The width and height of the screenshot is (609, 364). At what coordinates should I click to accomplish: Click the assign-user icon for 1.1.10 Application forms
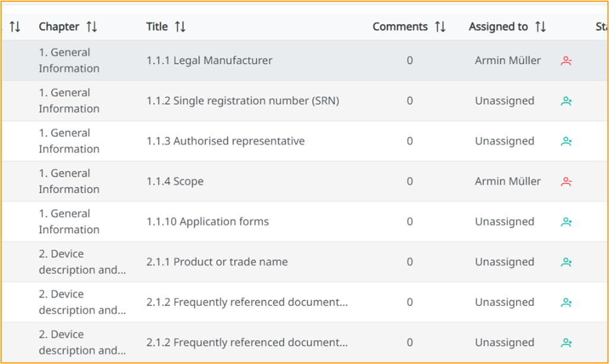(x=566, y=221)
